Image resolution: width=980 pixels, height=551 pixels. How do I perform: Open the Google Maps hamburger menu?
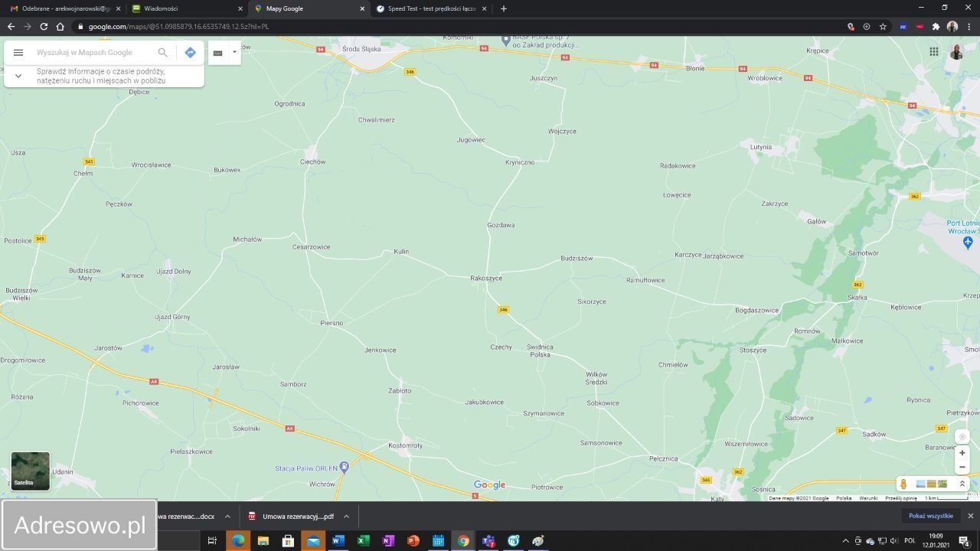click(x=18, y=52)
